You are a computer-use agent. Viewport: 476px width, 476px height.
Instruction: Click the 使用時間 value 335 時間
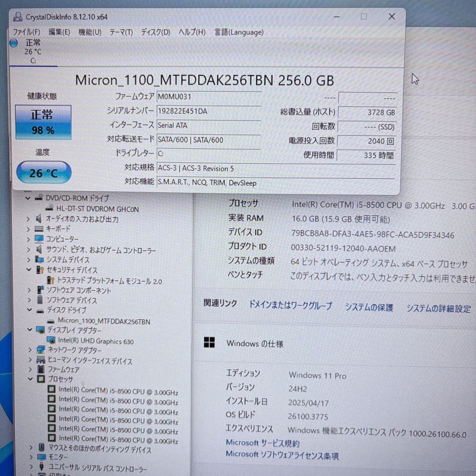(366, 155)
